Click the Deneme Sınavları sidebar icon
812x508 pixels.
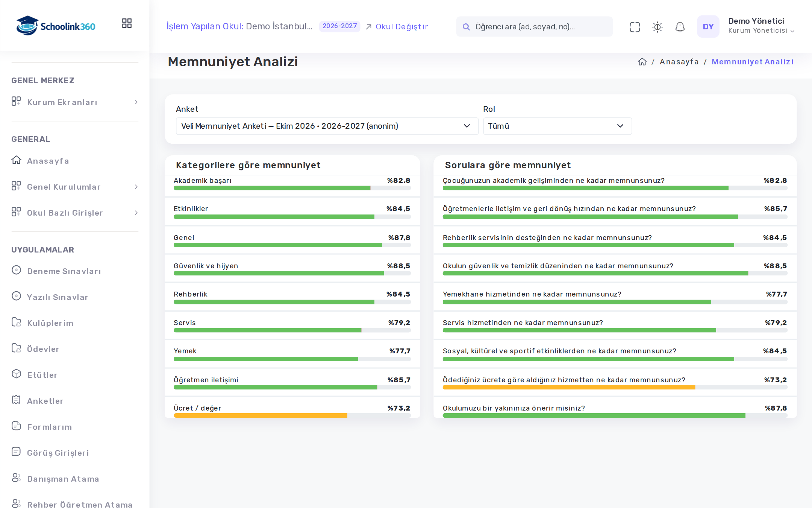[x=16, y=270]
